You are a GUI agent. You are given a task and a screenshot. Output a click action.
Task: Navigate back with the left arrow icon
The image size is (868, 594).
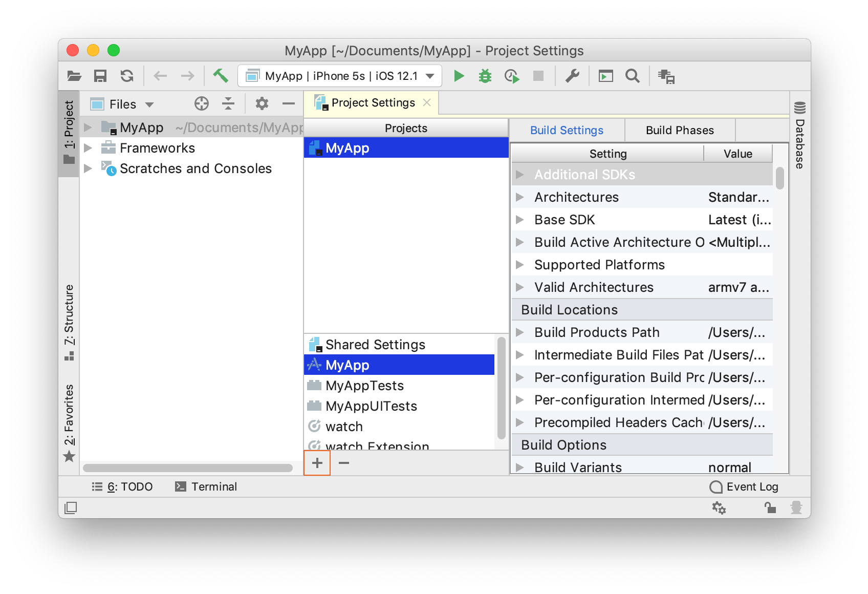[x=160, y=76]
